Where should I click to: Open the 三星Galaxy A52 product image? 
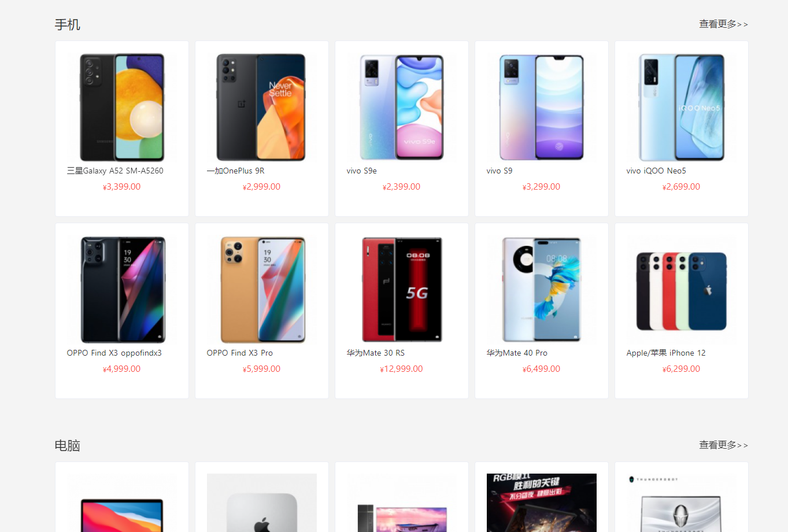[122, 108]
